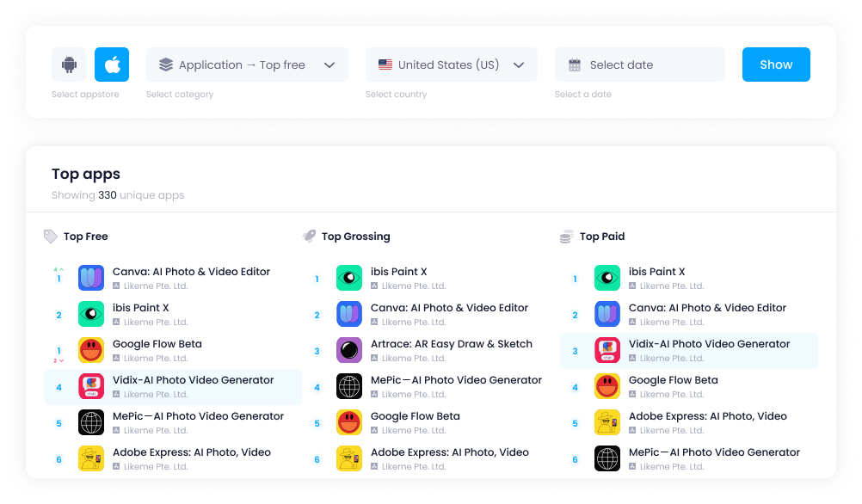
Task: Open MePic globe icon in Top Paid
Action: [607, 458]
